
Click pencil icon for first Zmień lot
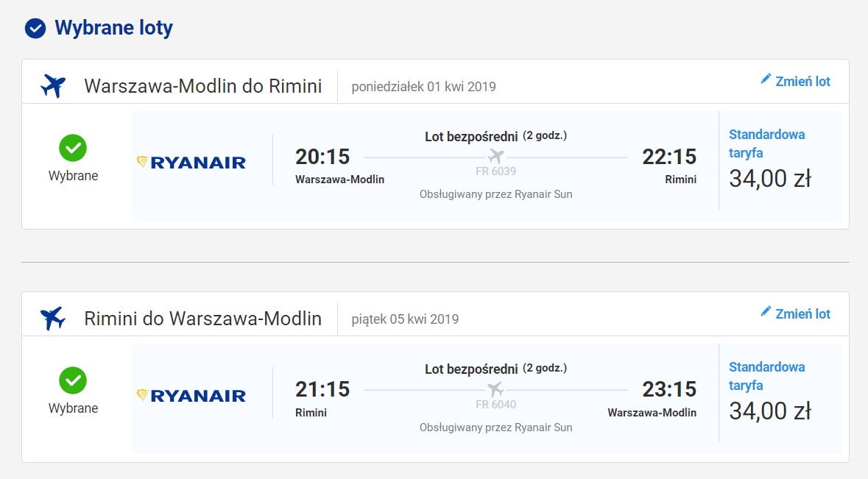766,79
